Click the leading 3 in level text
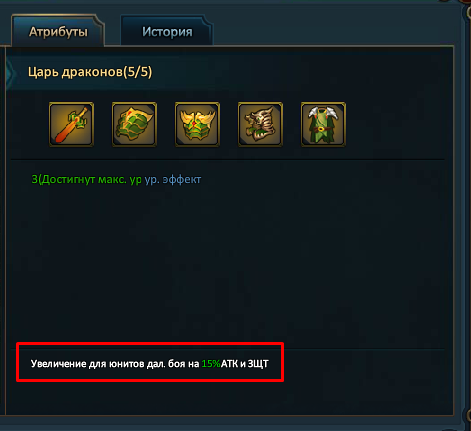Viewport: 471px width, 431px height. tap(35, 180)
